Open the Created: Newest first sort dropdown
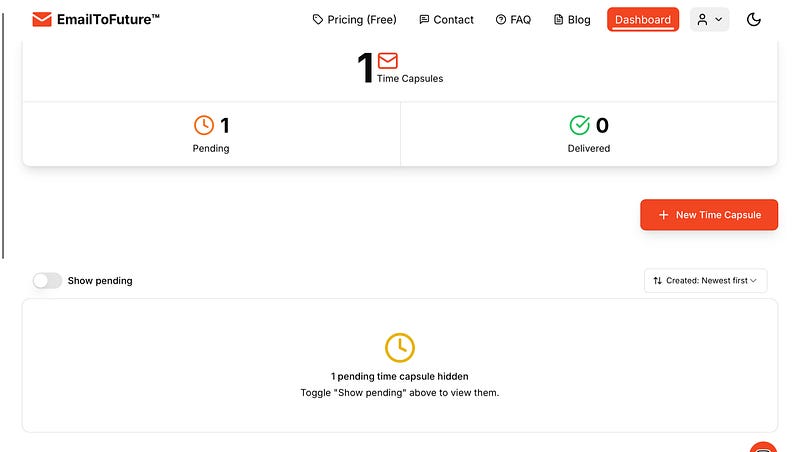The width and height of the screenshot is (800, 452). coord(706,281)
